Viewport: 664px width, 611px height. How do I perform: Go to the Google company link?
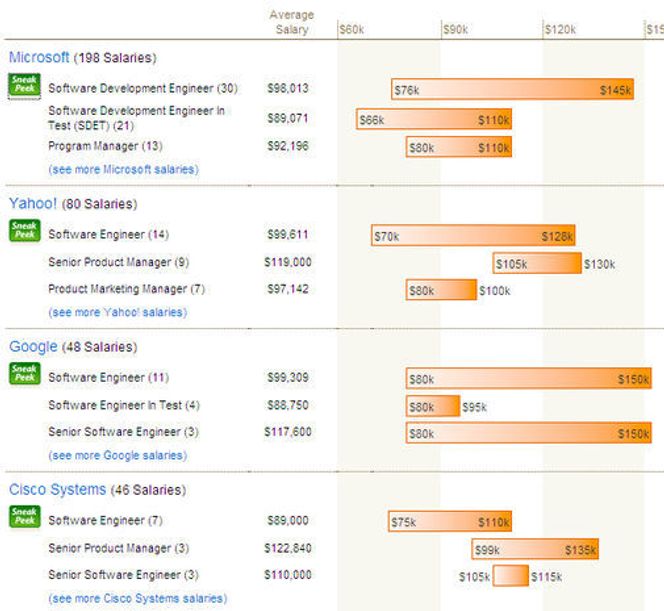pyautogui.click(x=33, y=347)
